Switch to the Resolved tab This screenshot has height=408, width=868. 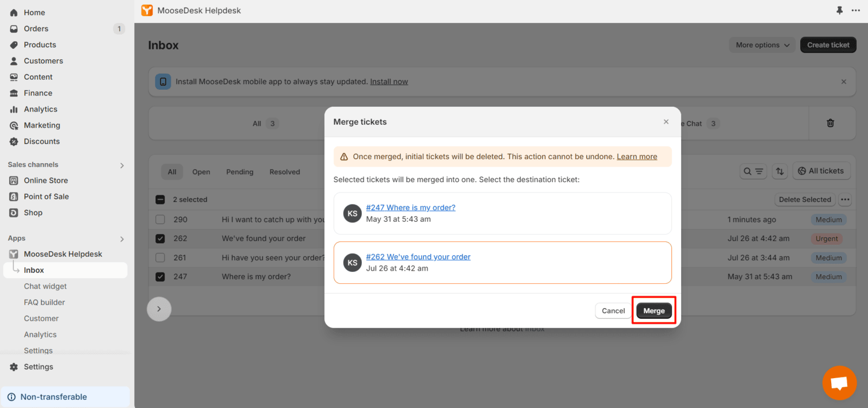coord(285,172)
